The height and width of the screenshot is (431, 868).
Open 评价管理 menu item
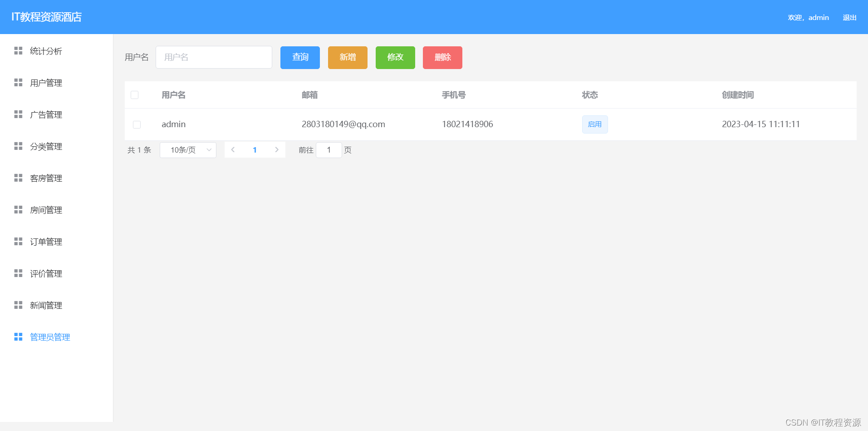(x=56, y=273)
